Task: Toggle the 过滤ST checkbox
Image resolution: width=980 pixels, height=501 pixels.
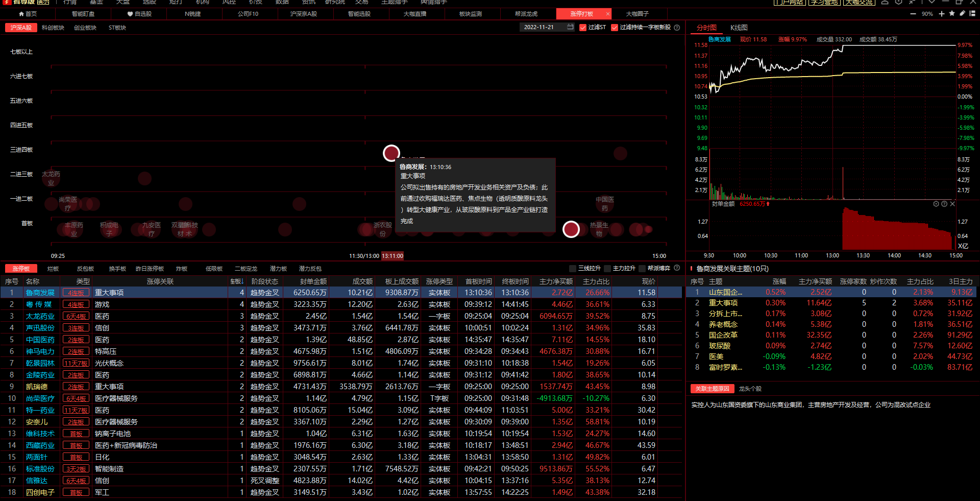Action: [583, 28]
